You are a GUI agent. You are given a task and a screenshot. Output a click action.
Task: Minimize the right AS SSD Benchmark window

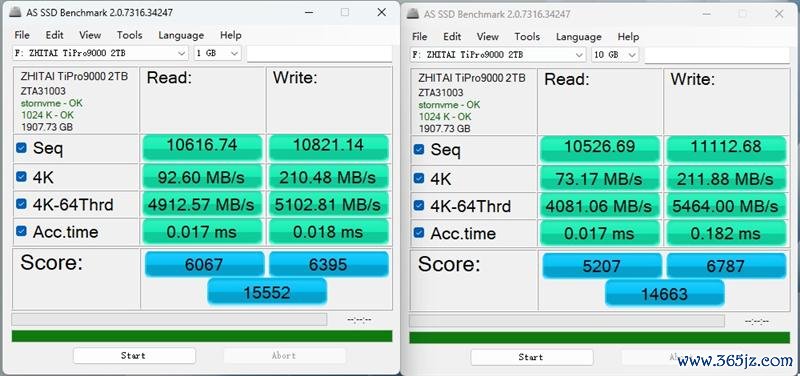(706, 14)
